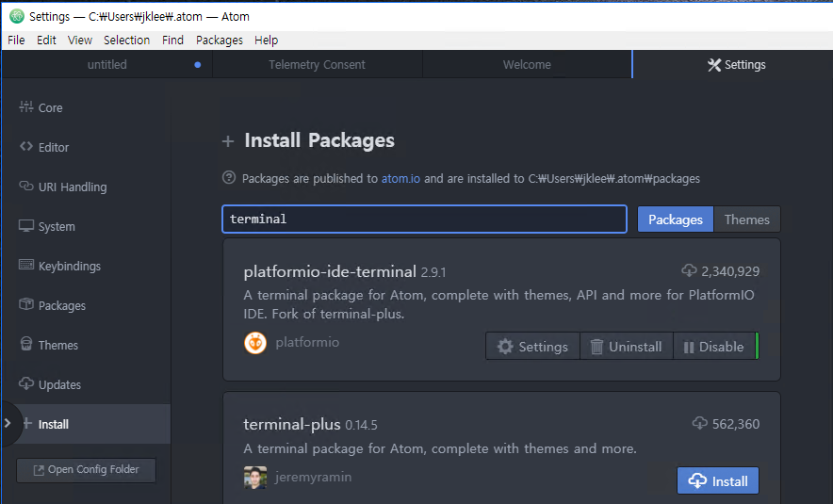Image resolution: width=833 pixels, height=504 pixels.
Task: Expand the dock with left-edge chevron
Action: pyautogui.click(x=8, y=424)
